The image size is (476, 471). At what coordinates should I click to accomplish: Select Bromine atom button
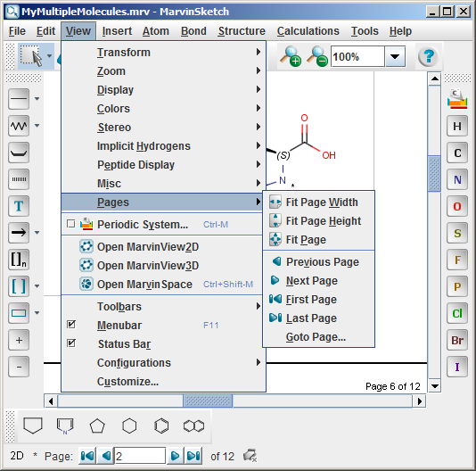click(457, 340)
